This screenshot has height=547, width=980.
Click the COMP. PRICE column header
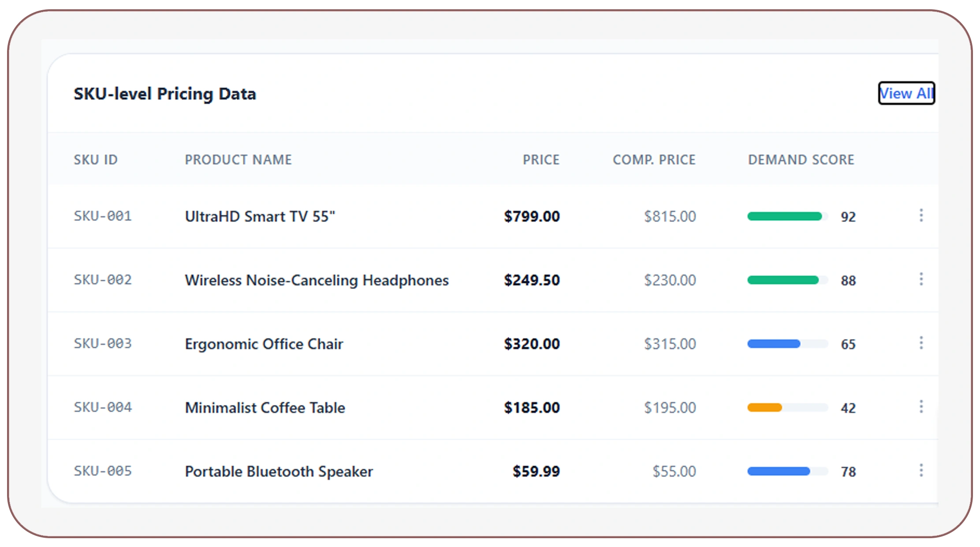[654, 160]
